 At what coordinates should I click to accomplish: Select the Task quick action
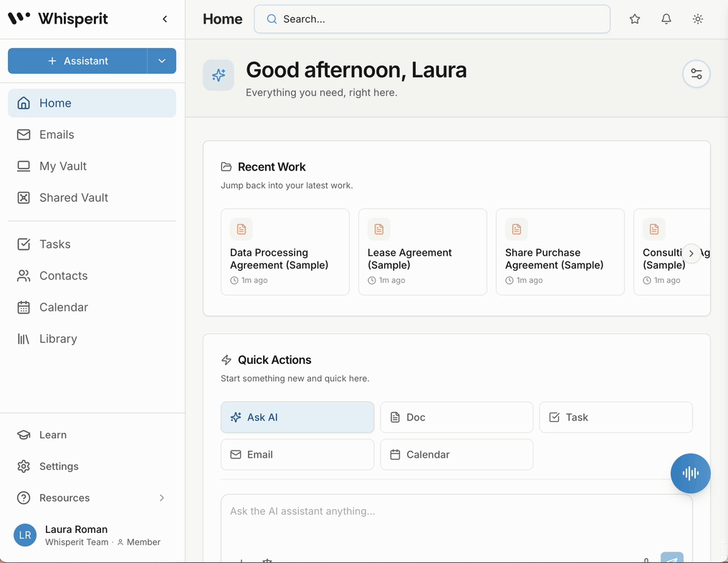click(x=616, y=418)
